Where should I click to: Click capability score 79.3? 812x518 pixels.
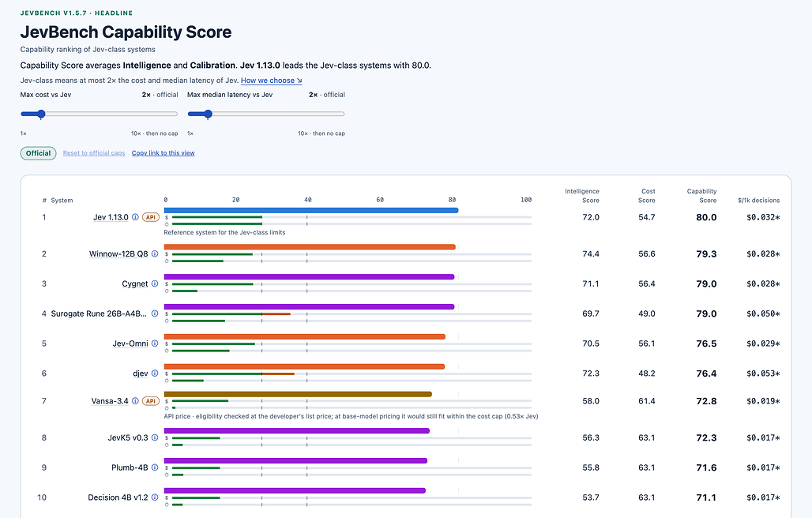click(706, 254)
